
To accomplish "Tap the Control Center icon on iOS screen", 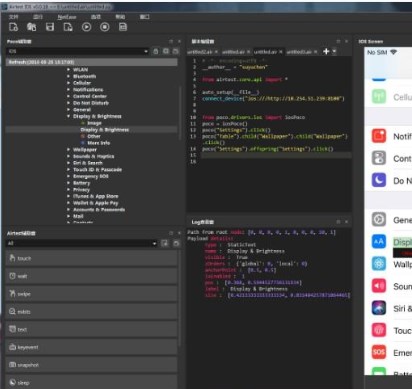I will coord(379,158).
